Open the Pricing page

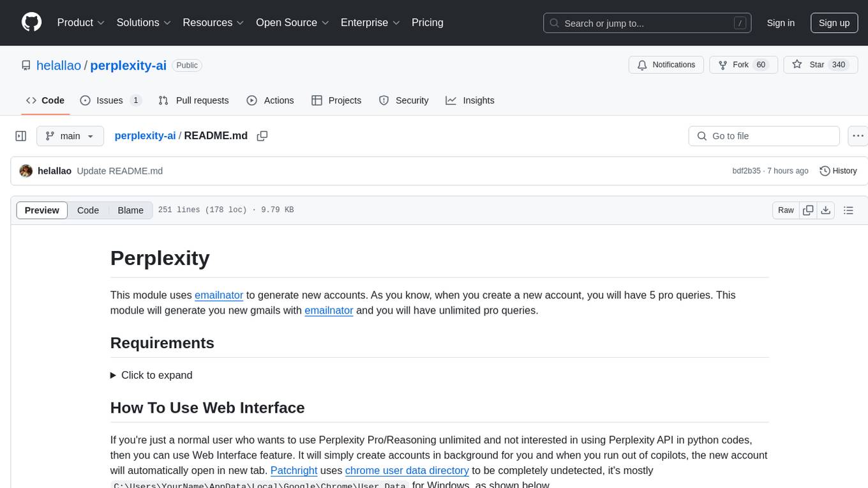pos(428,22)
